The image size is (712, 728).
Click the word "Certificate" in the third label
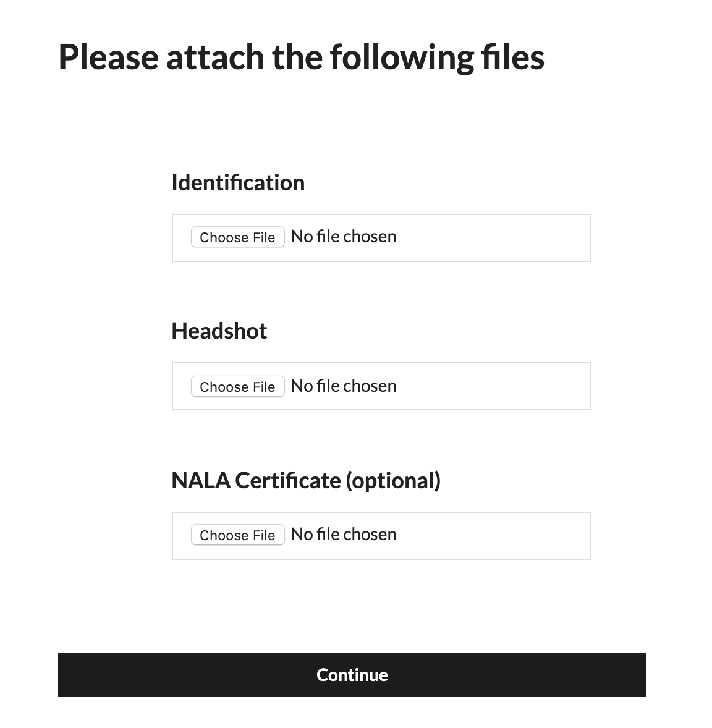(287, 480)
